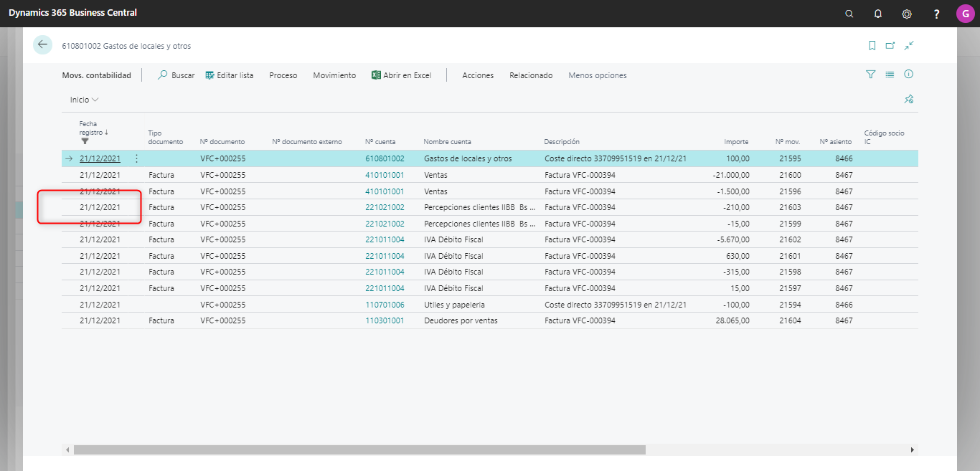Select Deudores por ventas cell
The height and width of the screenshot is (471, 980).
coord(461,320)
